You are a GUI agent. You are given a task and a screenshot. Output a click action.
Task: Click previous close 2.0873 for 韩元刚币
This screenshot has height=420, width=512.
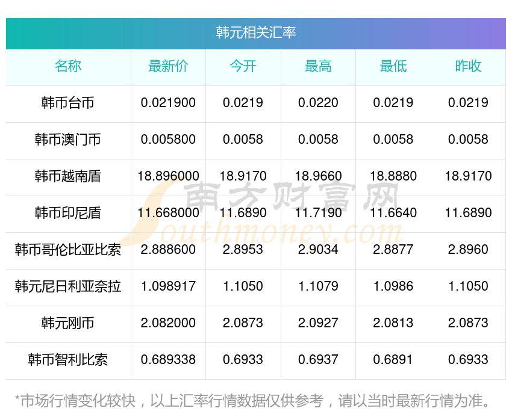coord(468,323)
